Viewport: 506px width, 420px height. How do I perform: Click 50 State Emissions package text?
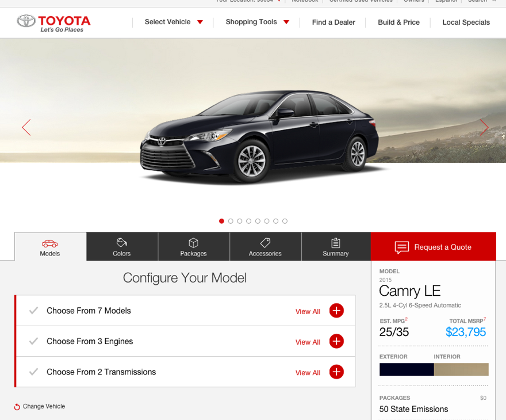click(x=413, y=409)
